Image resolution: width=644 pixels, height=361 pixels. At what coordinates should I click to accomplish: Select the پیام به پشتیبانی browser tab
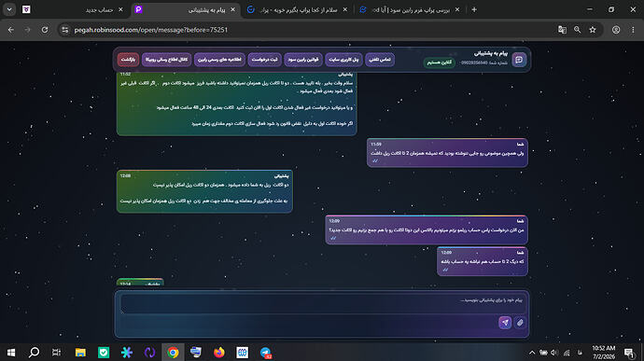[x=186, y=10]
